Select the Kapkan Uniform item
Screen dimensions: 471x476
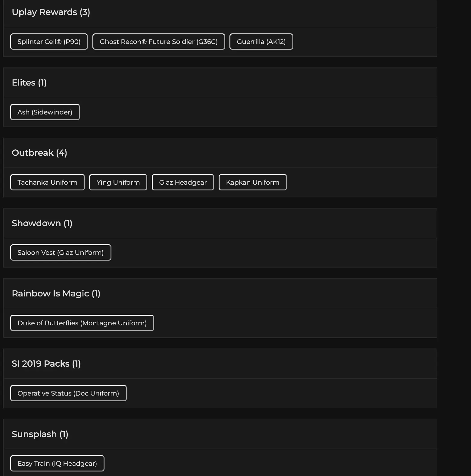pyautogui.click(x=253, y=182)
